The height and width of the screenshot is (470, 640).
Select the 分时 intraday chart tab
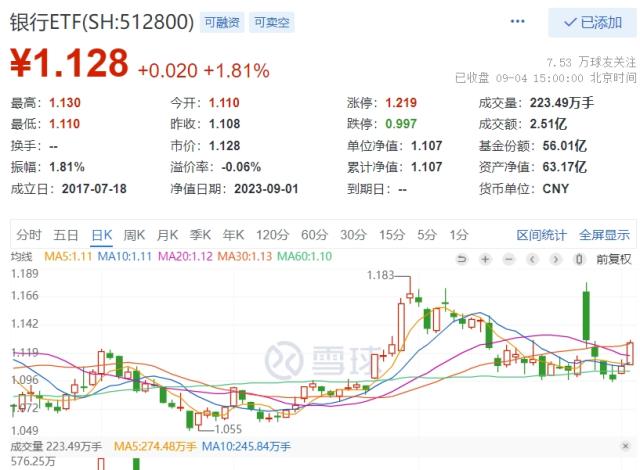pyautogui.click(x=29, y=235)
